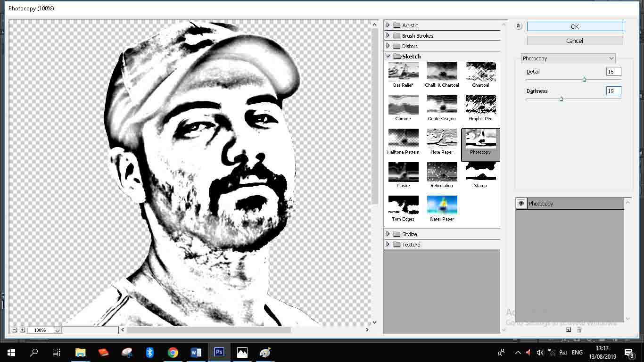Click the new effect layer icon
The width and height of the screenshot is (644, 362).
click(569, 330)
